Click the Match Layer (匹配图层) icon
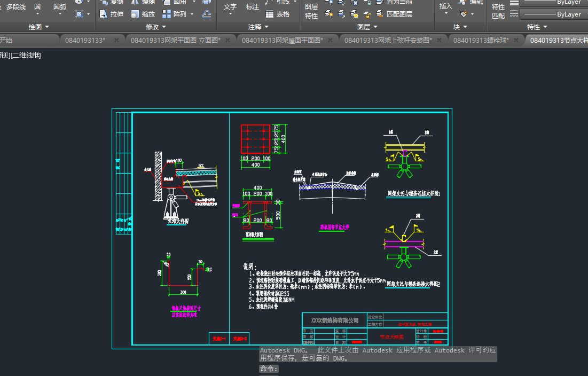The width and height of the screenshot is (588, 376). 381,14
